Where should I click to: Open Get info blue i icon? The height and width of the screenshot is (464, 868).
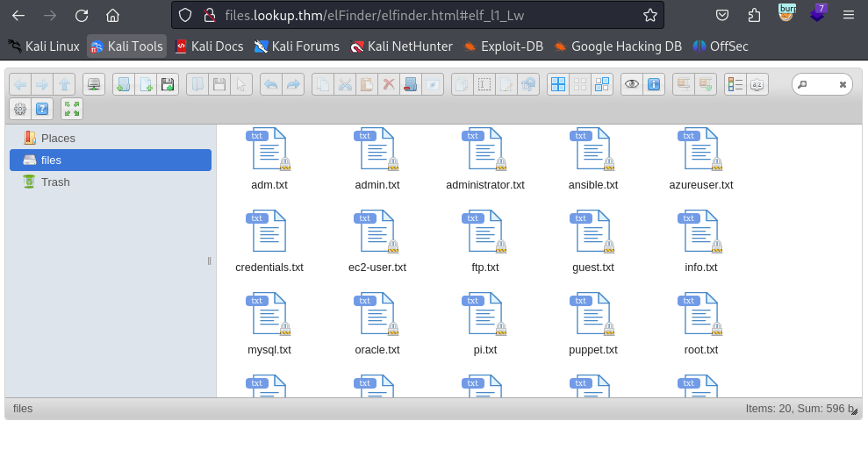click(x=654, y=84)
